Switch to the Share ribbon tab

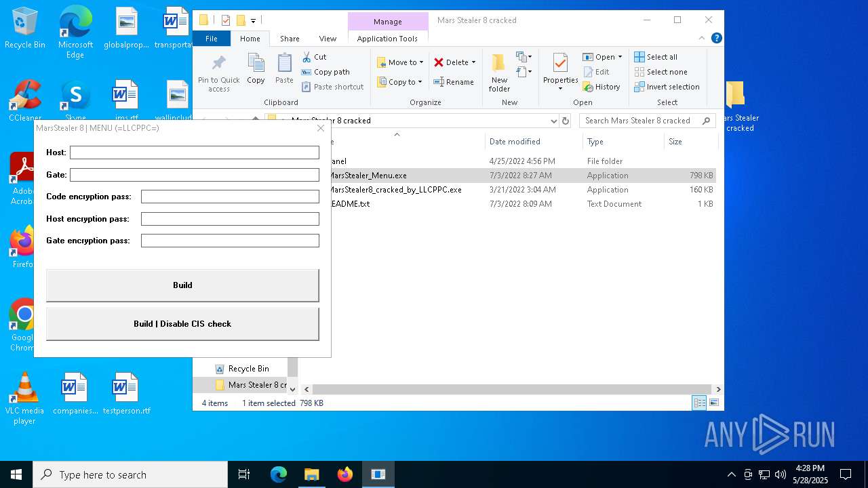(x=290, y=39)
